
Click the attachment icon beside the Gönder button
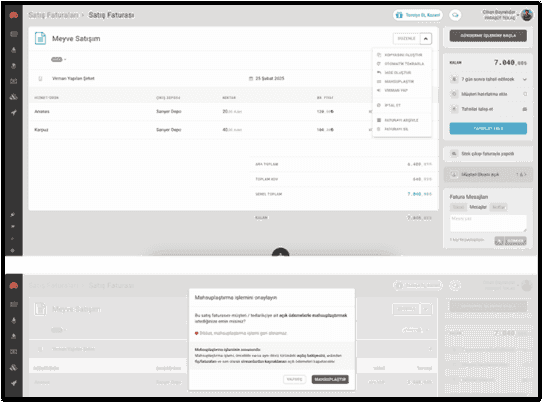click(x=499, y=241)
